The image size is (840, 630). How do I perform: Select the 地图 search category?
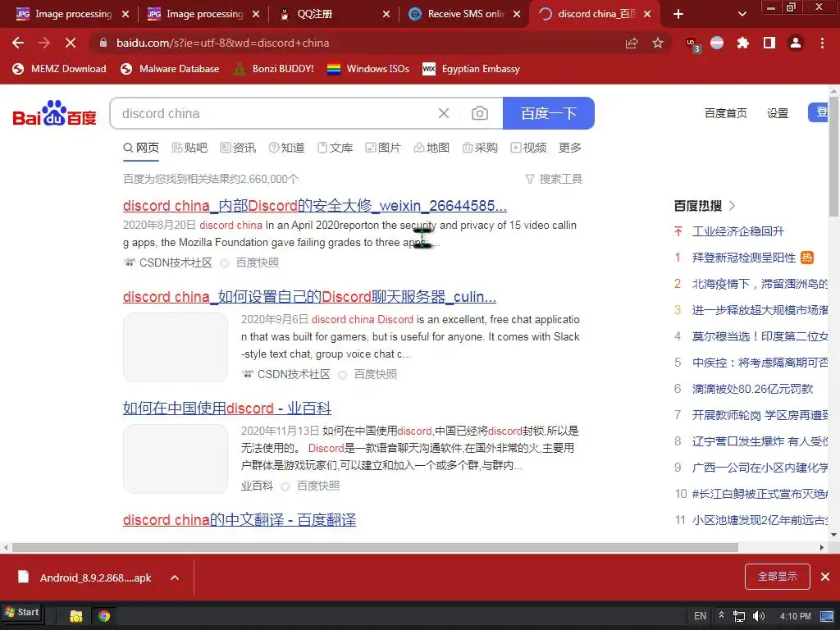pyautogui.click(x=431, y=148)
